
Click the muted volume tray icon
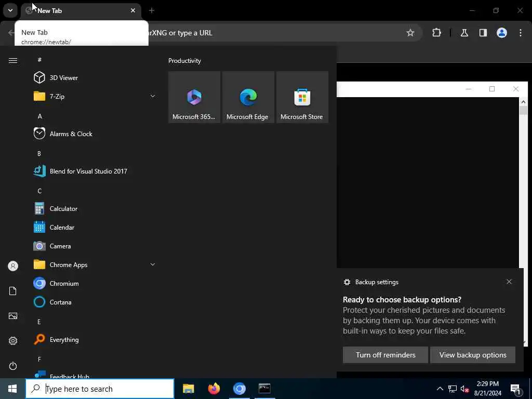pos(464,389)
